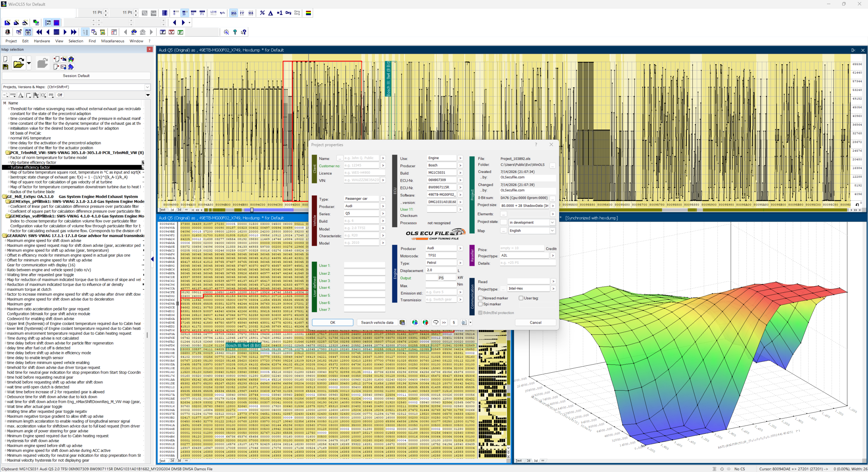Jump to last map with double-right arrows
Image resolution: width=868 pixels, height=472 pixels.
pos(74,32)
